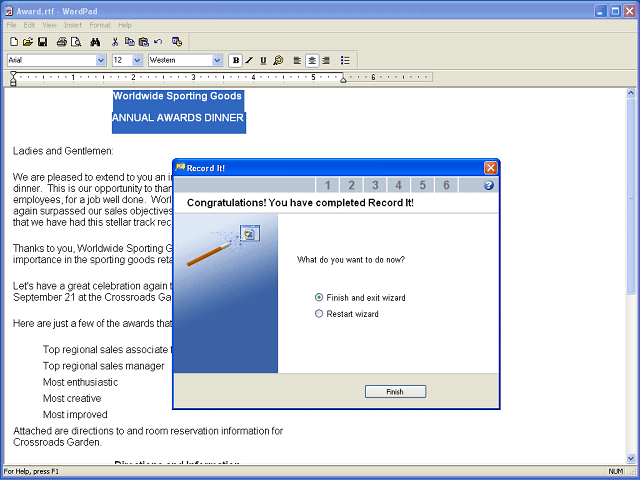The image size is (640, 480).
Task: Open the File menu
Action: pos(11,25)
